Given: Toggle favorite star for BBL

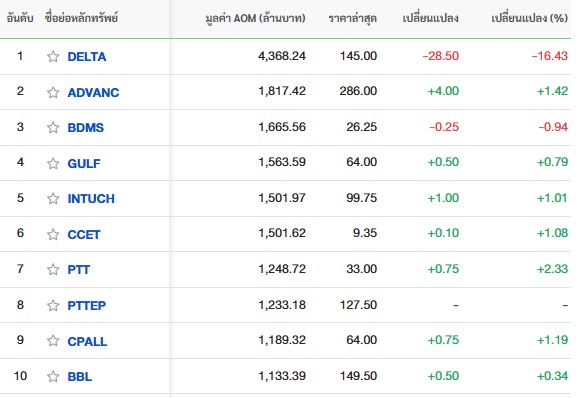Looking at the screenshot, I should [53, 376].
